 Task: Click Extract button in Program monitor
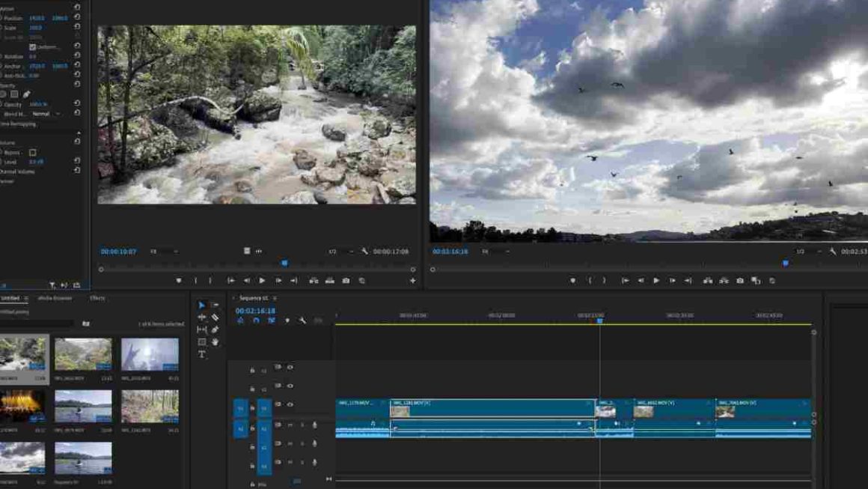(724, 281)
